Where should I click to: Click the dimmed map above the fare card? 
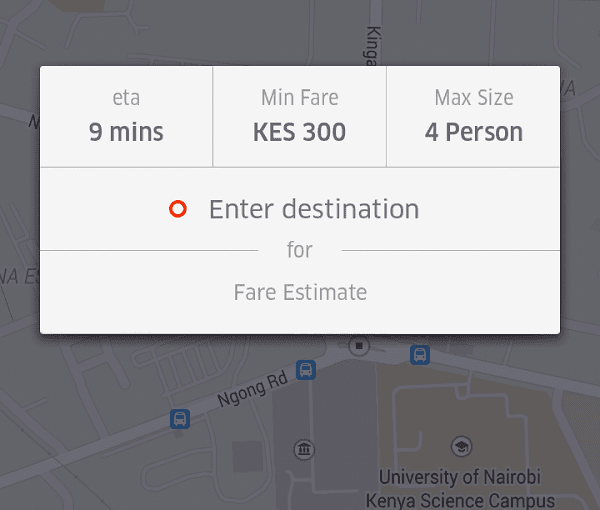pyautogui.click(x=300, y=33)
